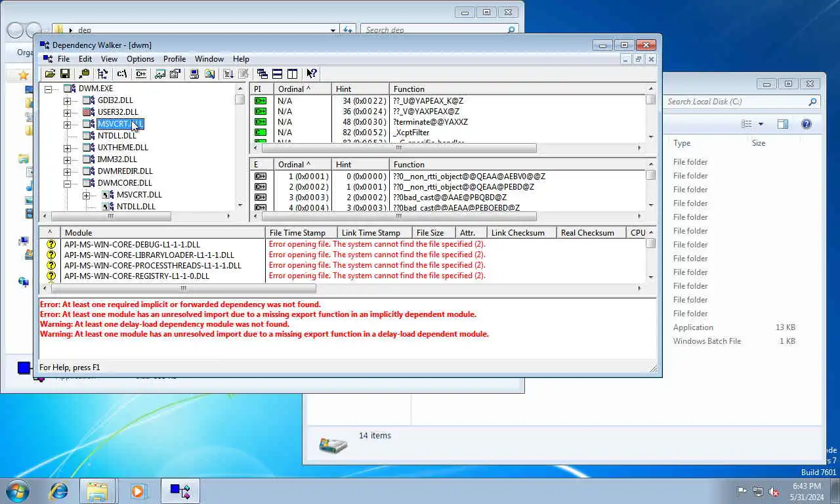Open module Properties toolbar icon
This screenshot has height=504, width=840.
tap(175, 74)
